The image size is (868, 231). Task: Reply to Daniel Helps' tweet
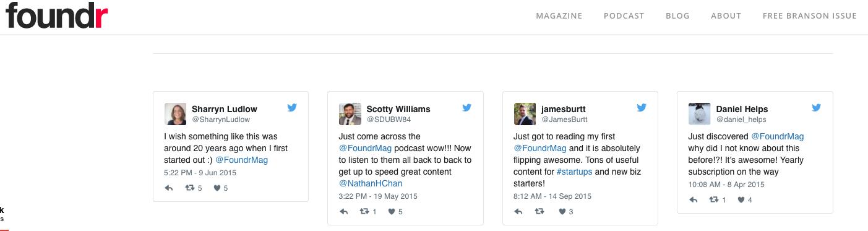tap(694, 200)
